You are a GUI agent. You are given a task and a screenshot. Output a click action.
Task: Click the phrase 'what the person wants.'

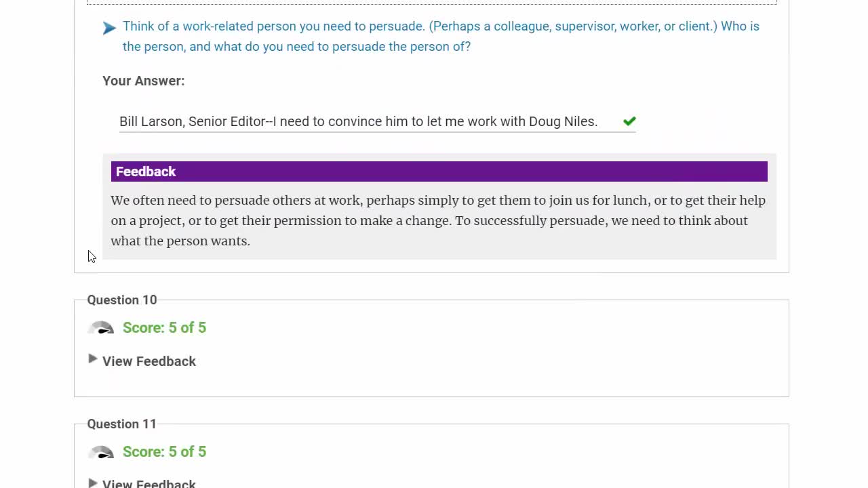tap(180, 241)
